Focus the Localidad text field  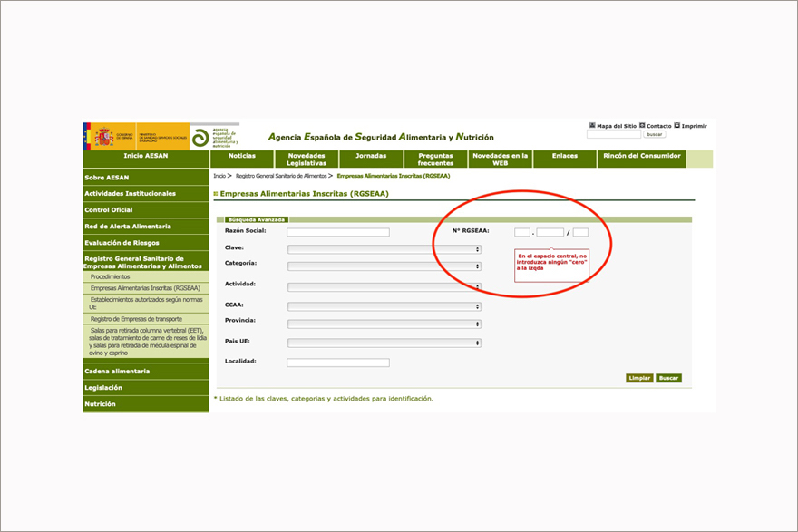(x=337, y=363)
